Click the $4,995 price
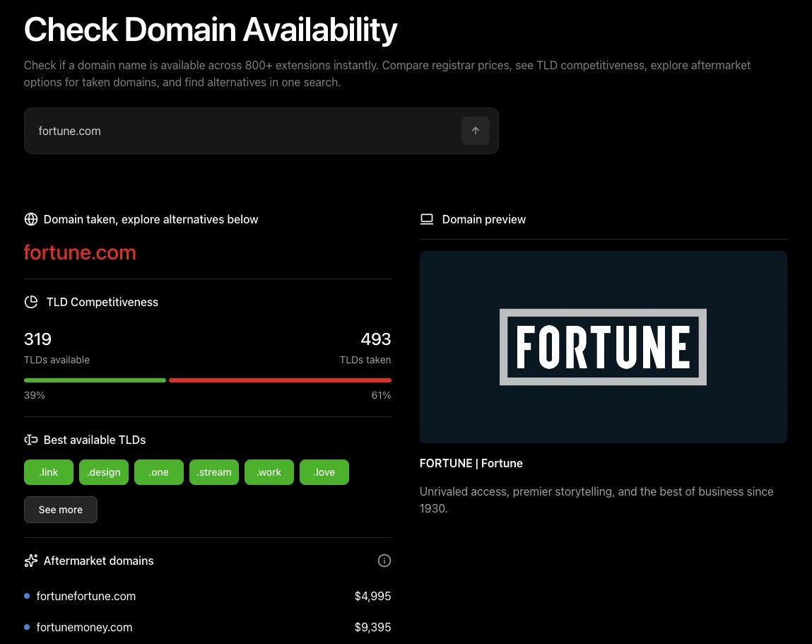 pyautogui.click(x=373, y=596)
